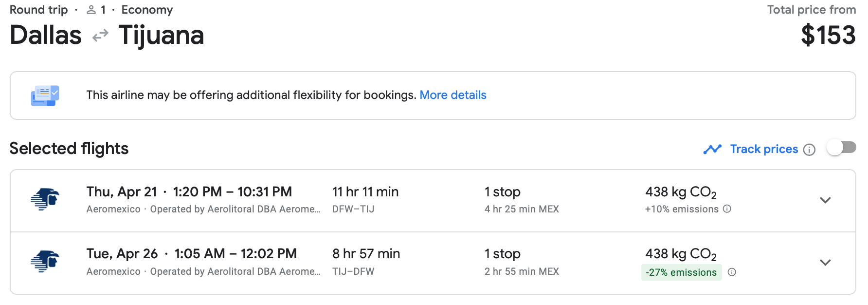Click the Track prices trend line icon
868x305 pixels.
pyautogui.click(x=712, y=149)
